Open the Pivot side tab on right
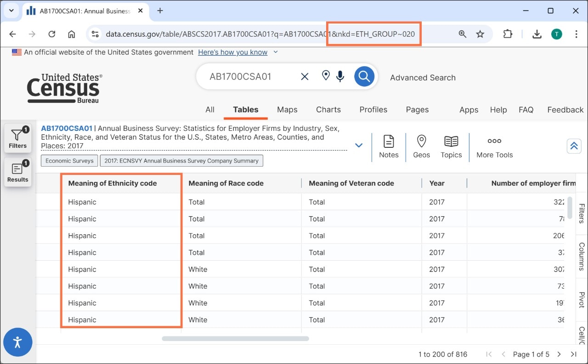 click(x=582, y=300)
